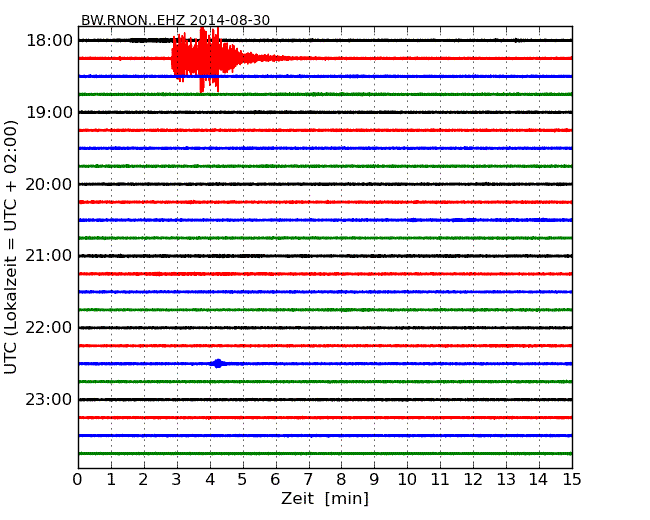Click the large red earthquake waveform burst
The width and height of the screenshot is (650, 520).
tap(205, 59)
